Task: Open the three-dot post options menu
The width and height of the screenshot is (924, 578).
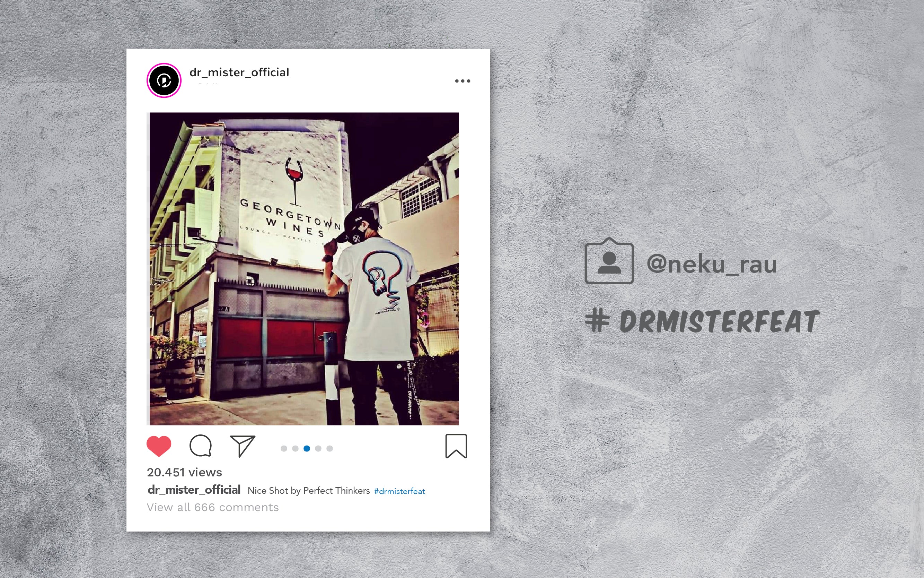Action: (x=463, y=81)
